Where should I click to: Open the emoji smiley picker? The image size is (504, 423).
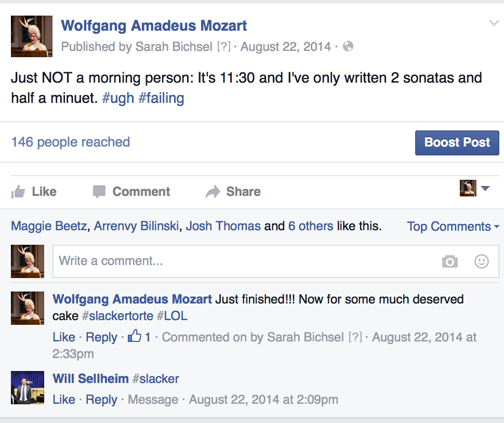pos(482,261)
